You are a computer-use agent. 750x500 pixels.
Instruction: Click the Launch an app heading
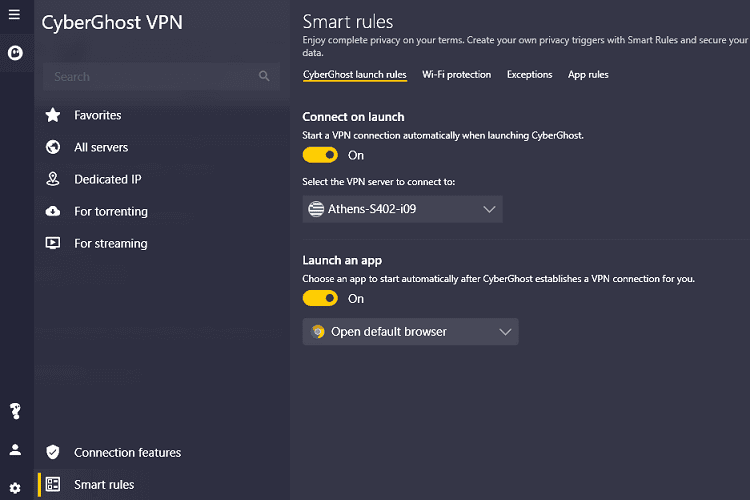[342, 260]
